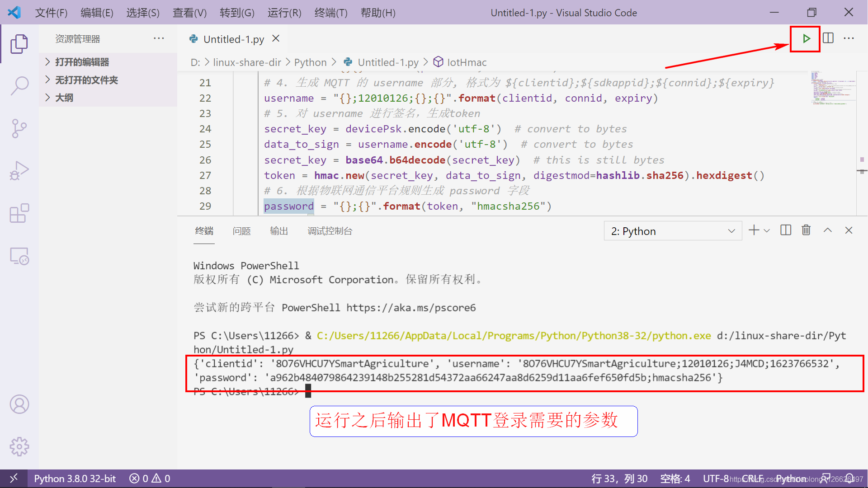Toggle Explorer view in activity bar
This screenshot has height=488, width=868.
tap(19, 44)
